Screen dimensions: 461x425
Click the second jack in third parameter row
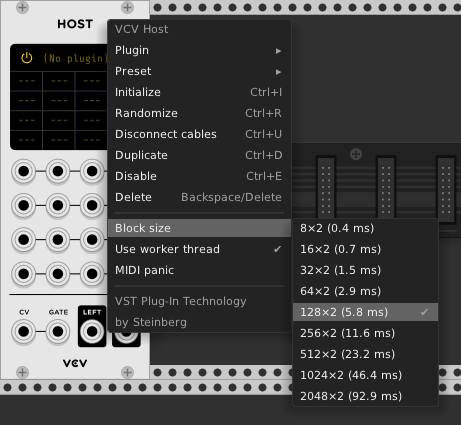point(58,240)
